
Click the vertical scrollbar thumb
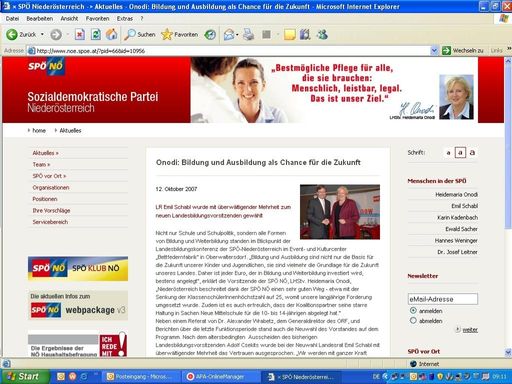[x=508, y=147]
